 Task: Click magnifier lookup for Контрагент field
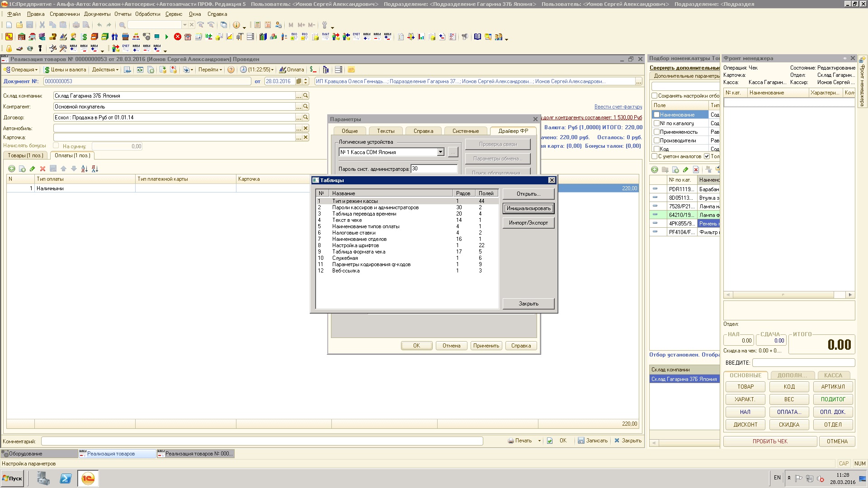point(306,107)
